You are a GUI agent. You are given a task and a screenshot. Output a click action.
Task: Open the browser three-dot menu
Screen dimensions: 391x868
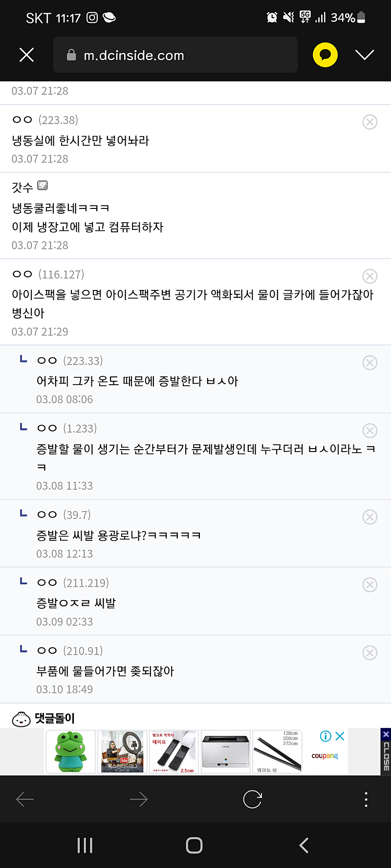366,799
